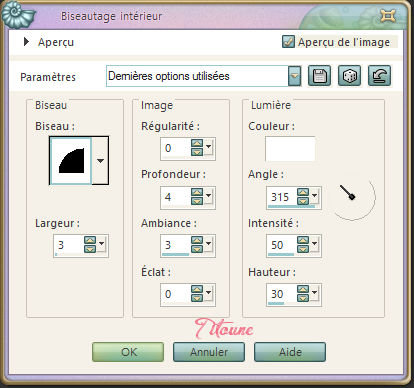This screenshot has height=388, width=414.
Task: Increase Angle with up arrow
Action: (303, 192)
